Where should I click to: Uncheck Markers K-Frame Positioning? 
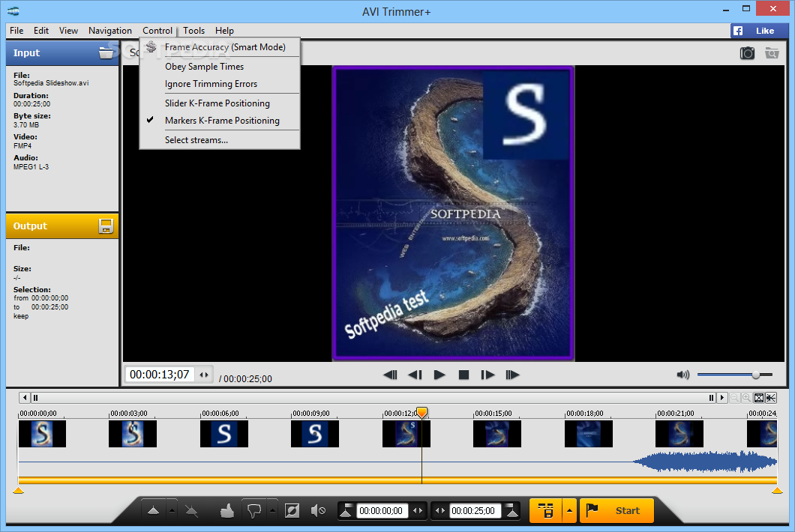pyautogui.click(x=220, y=120)
